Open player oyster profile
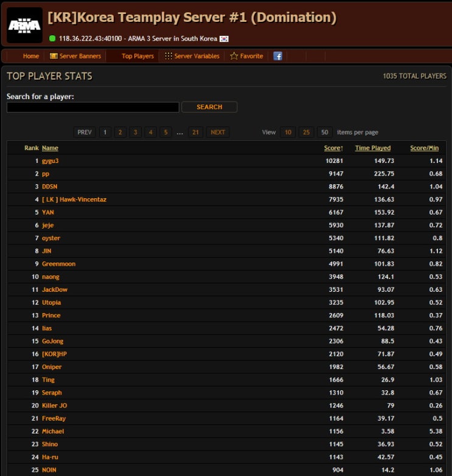Viewport: 452px width, 476px height. click(x=51, y=238)
